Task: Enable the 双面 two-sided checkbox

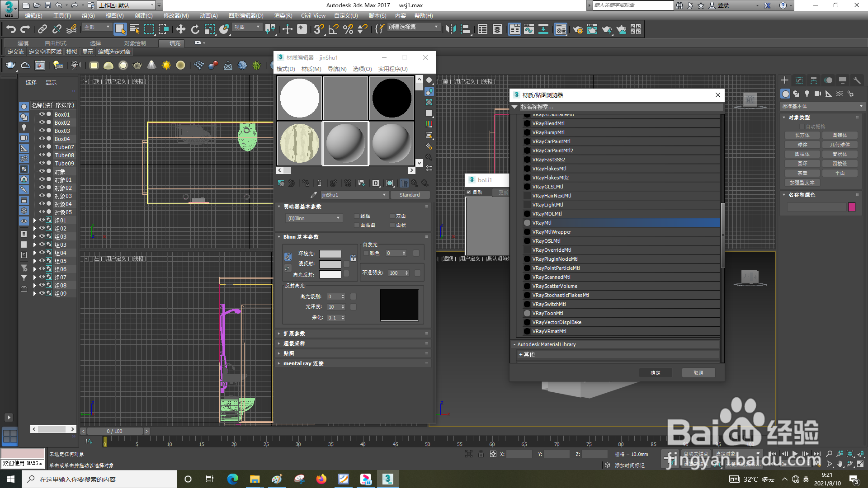Action: pos(392,216)
